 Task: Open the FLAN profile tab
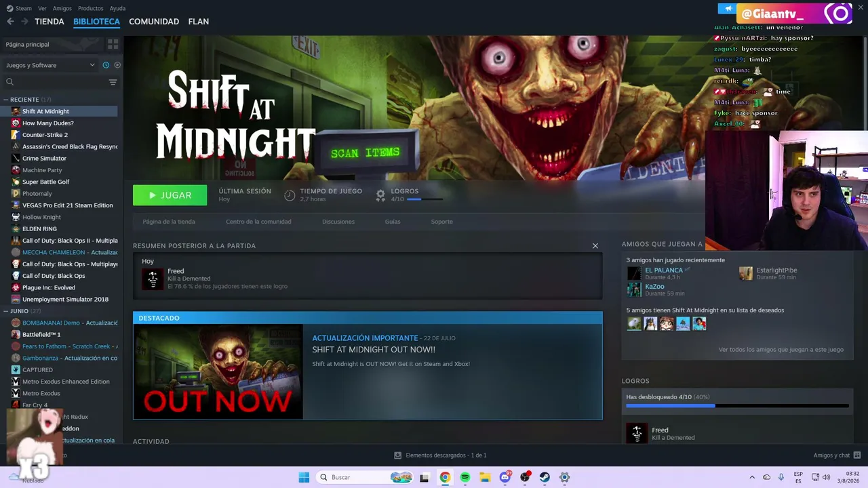[x=199, y=22]
